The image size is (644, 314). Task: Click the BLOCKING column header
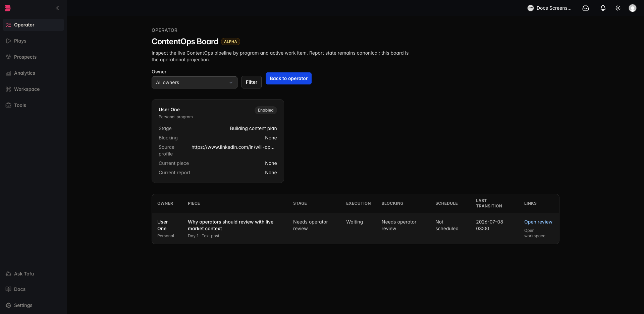[392, 203]
